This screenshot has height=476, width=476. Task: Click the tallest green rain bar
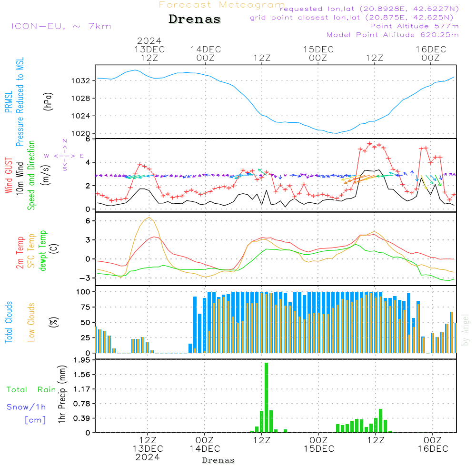click(x=266, y=397)
